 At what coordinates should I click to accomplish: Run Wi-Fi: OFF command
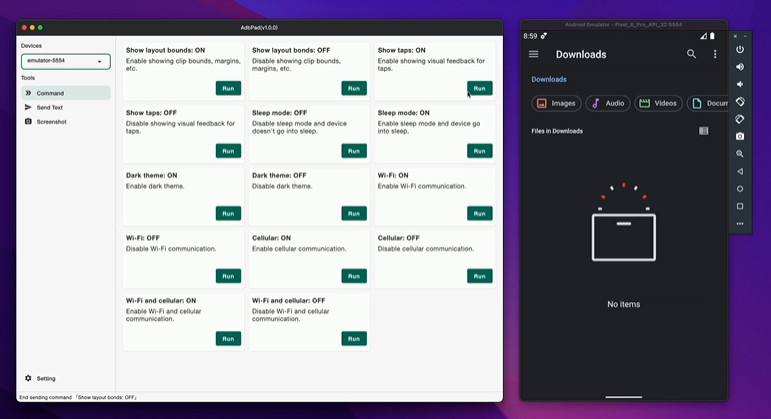coord(228,276)
